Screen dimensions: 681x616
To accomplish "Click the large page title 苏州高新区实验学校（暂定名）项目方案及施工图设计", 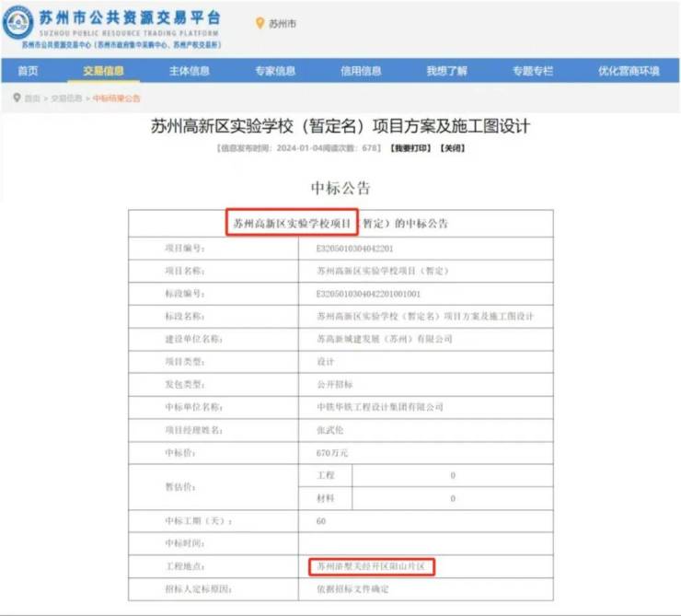I will 340,126.
